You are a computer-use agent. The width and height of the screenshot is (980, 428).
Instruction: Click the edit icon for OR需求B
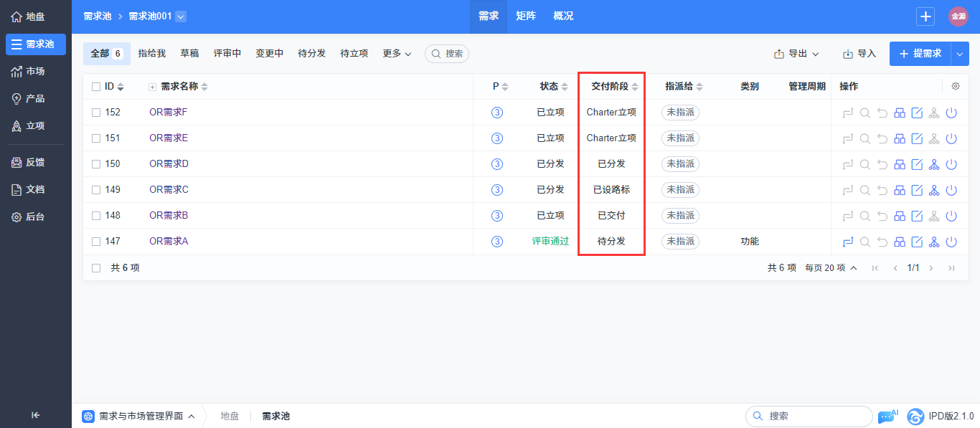[x=917, y=216]
